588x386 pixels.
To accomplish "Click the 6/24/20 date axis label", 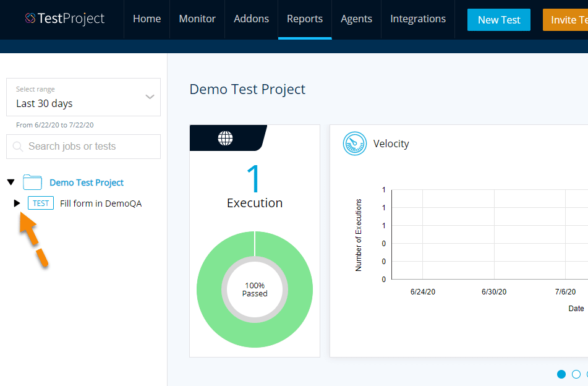I will pyautogui.click(x=423, y=291).
